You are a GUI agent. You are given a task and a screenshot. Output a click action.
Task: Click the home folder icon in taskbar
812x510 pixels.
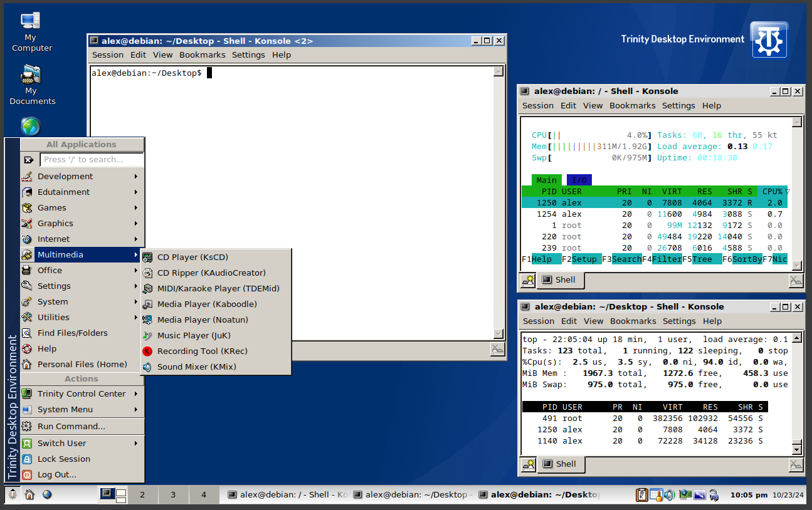[29, 494]
